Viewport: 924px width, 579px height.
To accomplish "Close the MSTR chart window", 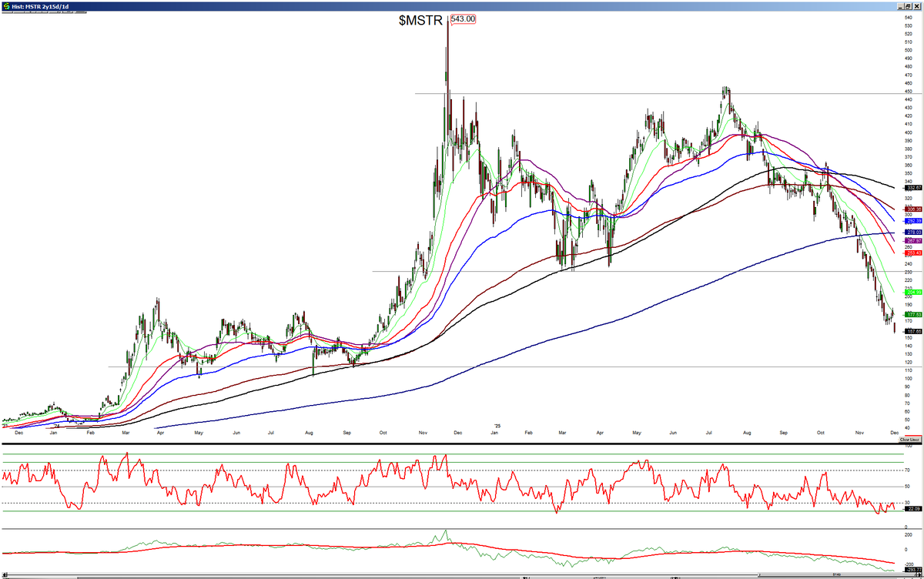I will click(x=918, y=5).
